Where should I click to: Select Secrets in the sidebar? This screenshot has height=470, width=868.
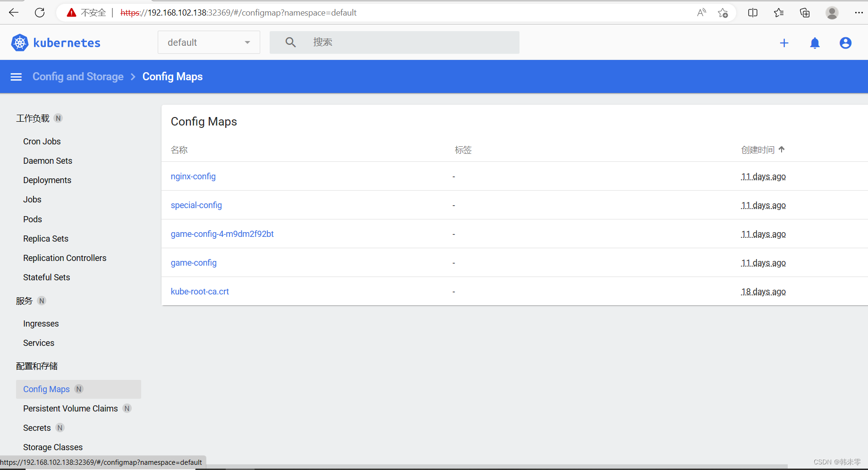36,428
